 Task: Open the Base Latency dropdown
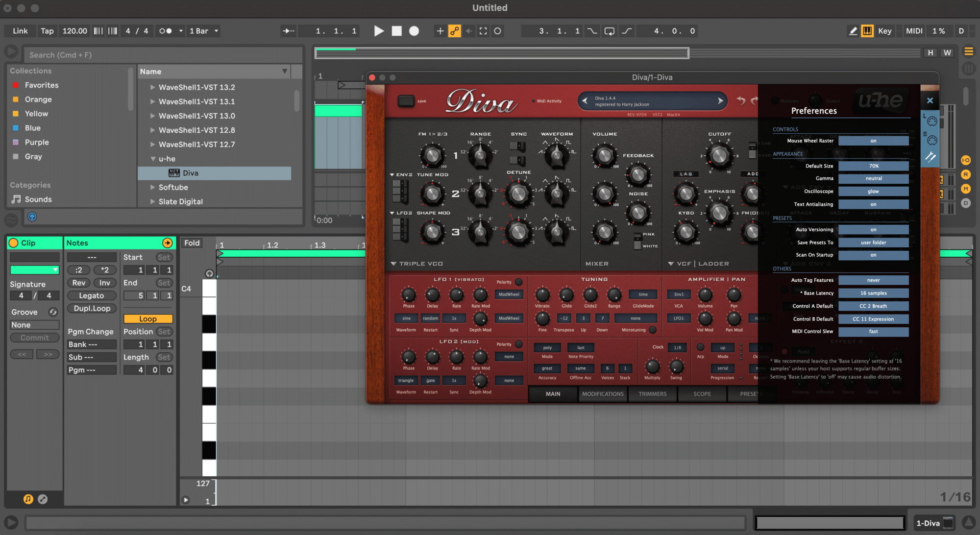(873, 293)
